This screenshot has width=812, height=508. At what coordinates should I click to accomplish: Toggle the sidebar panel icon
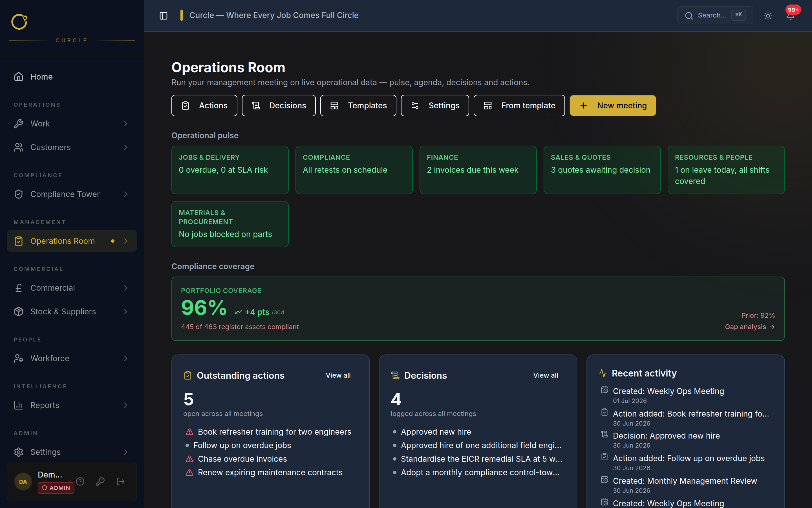click(164, 16)
